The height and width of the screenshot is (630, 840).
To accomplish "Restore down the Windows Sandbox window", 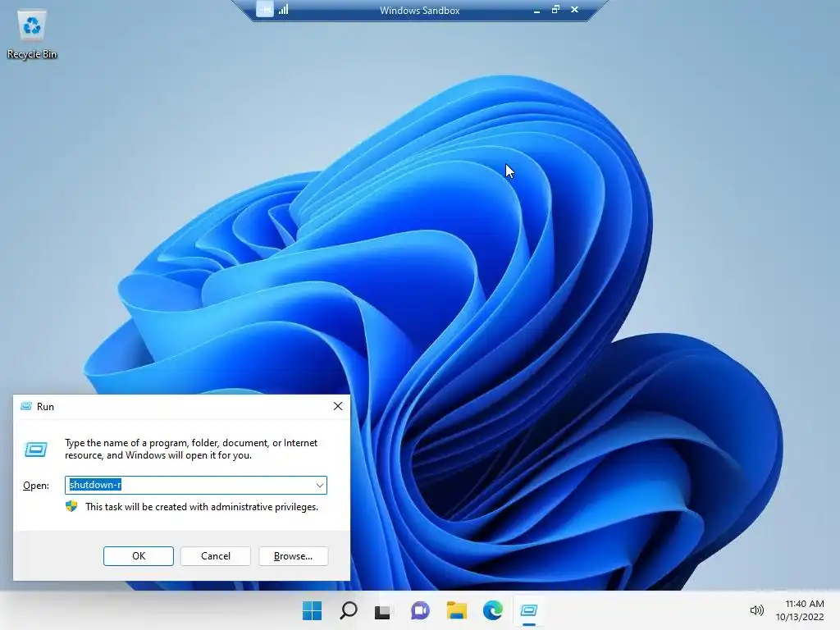I will tap(555, 9).
